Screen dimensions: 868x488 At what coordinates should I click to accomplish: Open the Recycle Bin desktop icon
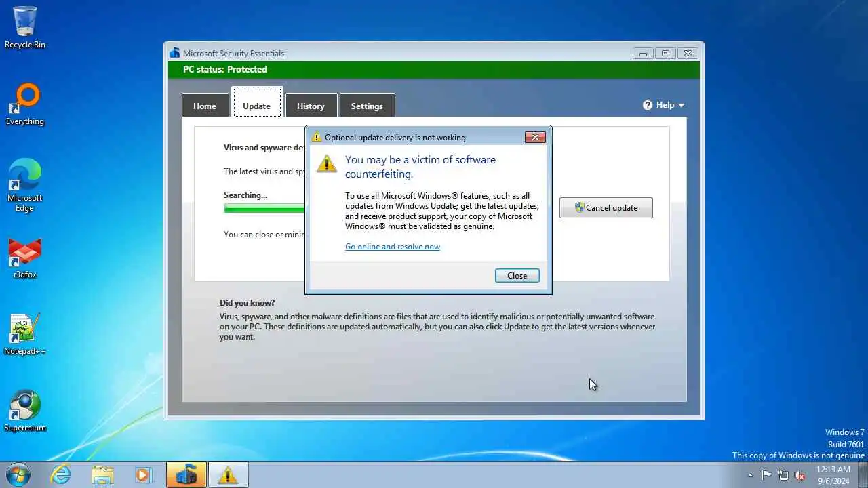click(25, 27)
